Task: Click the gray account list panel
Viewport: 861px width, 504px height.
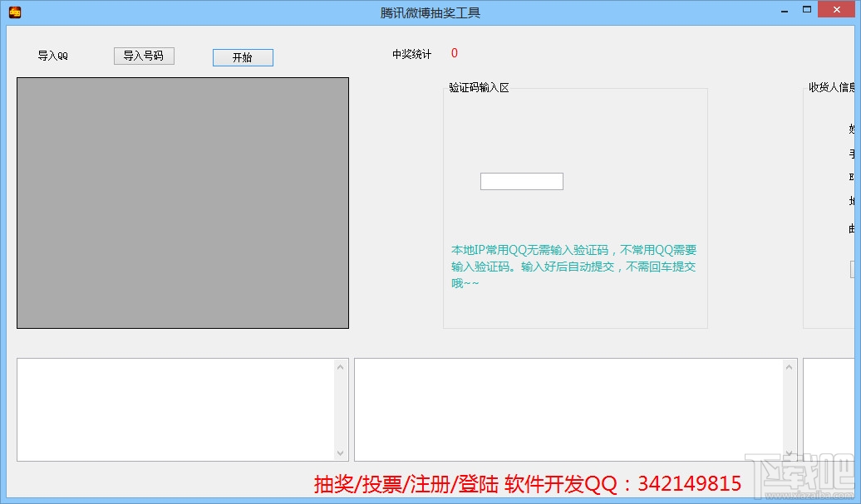Action: click(x=183, y=203)
